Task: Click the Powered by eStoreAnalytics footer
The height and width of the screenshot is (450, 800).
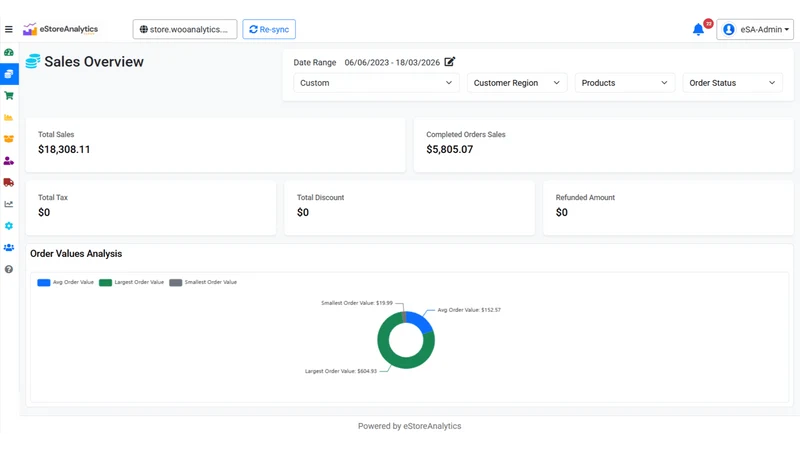Action: click(410, 426)
